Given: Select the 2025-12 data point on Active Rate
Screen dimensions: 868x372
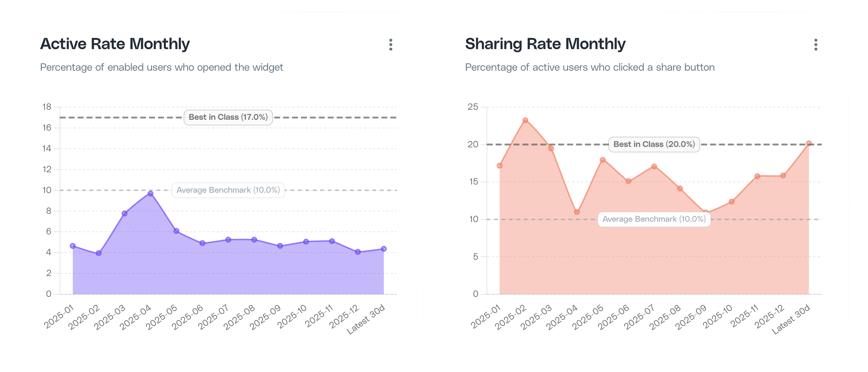Looking at the screenshot, I should [x=357, y=252].
